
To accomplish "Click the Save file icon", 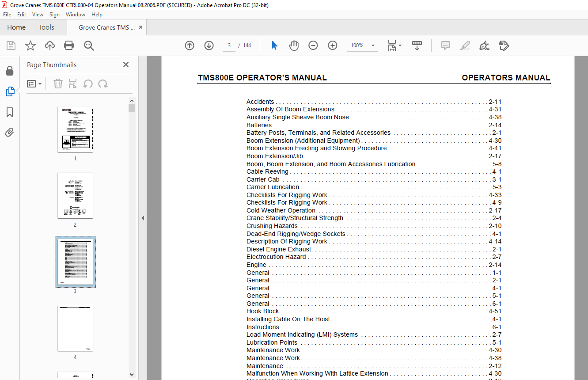I will 11,46.
